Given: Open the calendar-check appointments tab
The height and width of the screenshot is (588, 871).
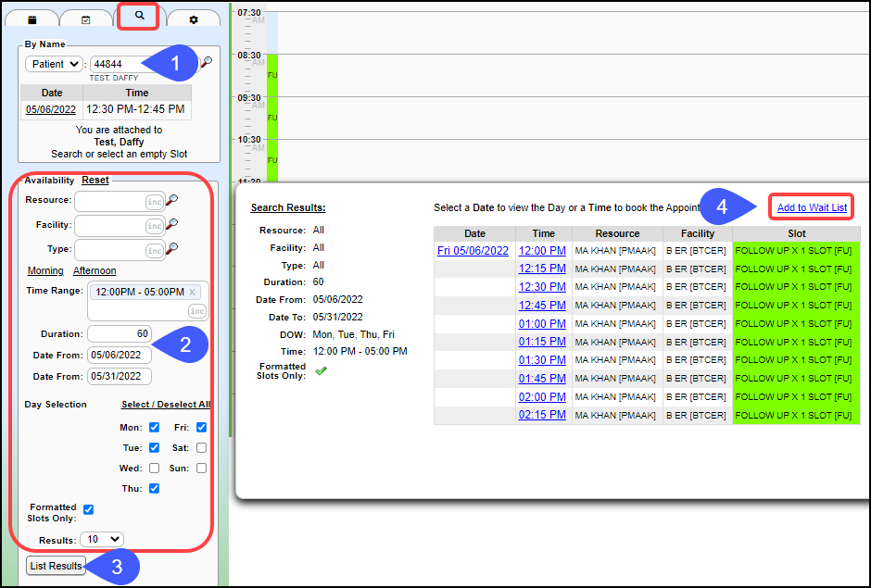Looking at the screenshot, I should pos(86,19).
